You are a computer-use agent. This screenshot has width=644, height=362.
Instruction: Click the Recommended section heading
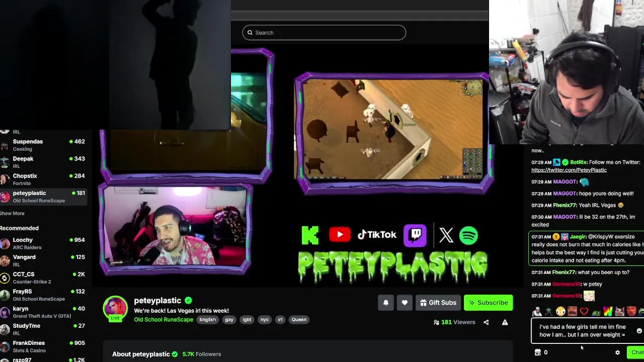19,228
